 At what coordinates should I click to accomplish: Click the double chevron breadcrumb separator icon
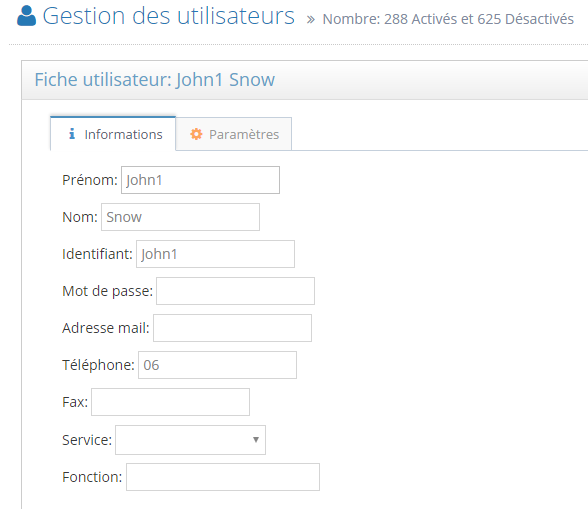coord(310,20)
